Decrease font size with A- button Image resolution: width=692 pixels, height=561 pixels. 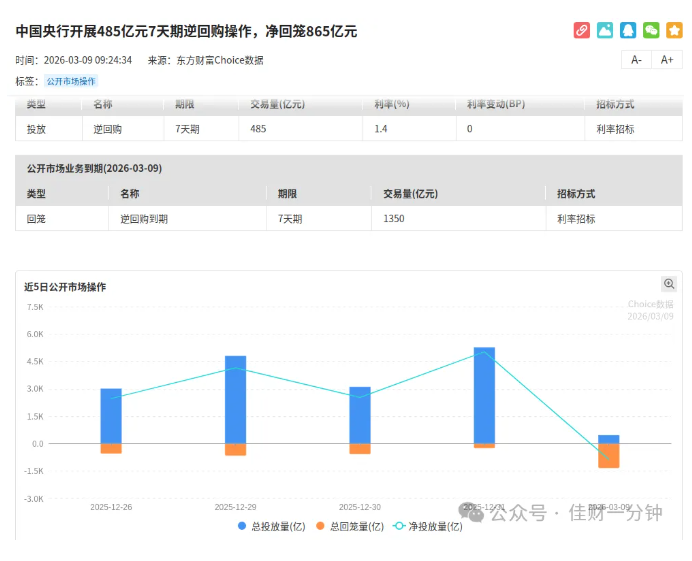(636, 60)
